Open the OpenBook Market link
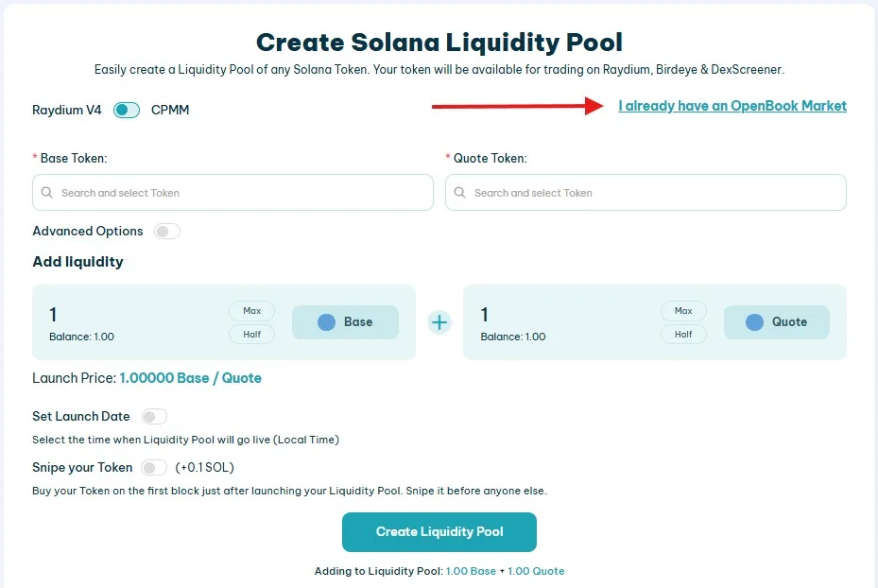Image resolution: width=878 pixels, height=588 pixels. (732, 106)
